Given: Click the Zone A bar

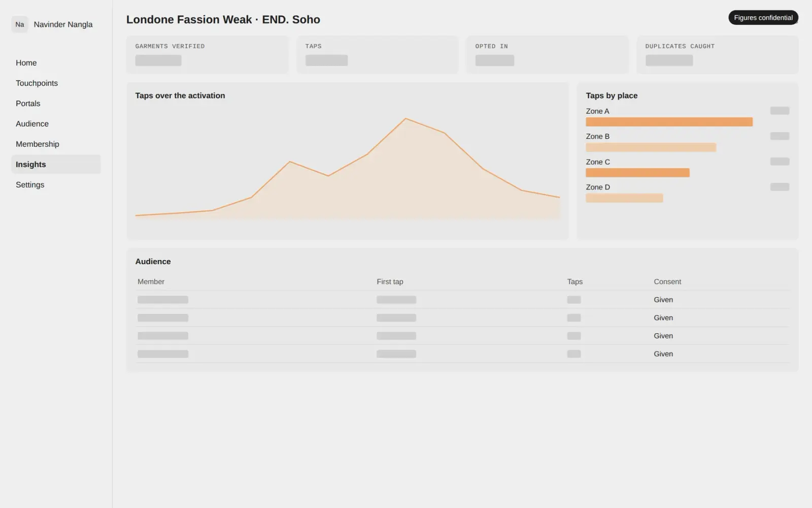Looking at the screenshot, I should [x=669, y=122].
